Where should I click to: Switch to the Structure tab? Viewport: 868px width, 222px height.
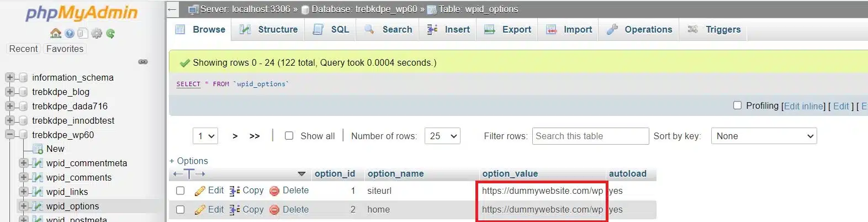(x=269, y=30)
